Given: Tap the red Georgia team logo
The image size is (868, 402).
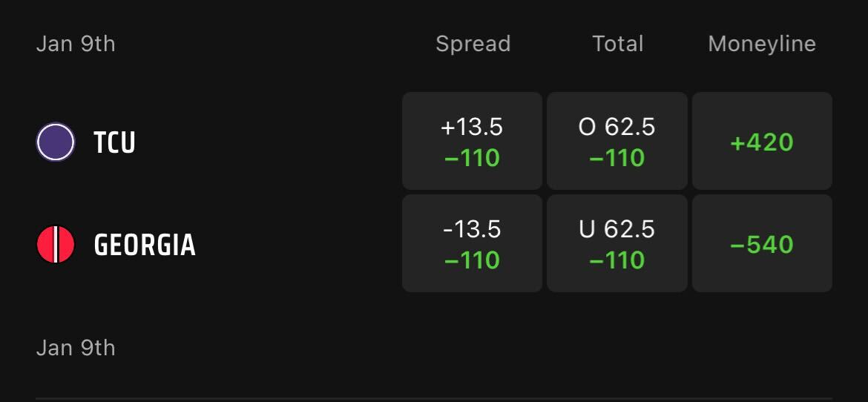Looking at the screenshot, I should (x=56, y=244).
